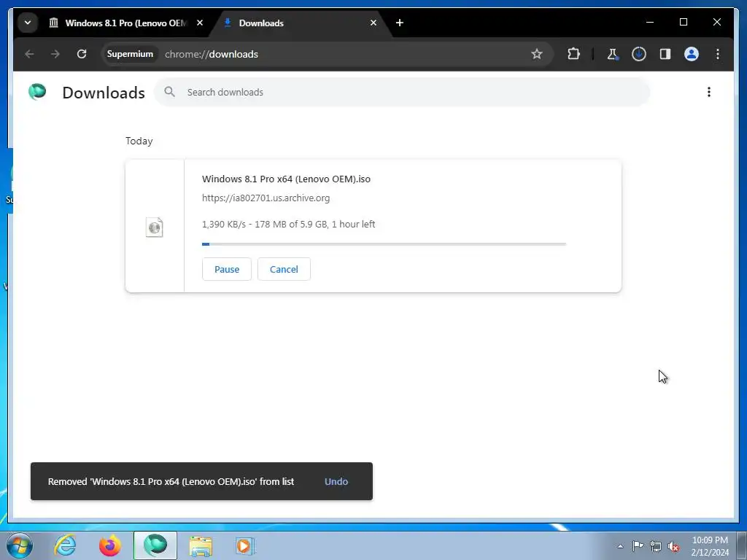Open the ia802701.us.archive.org source link
747x560 pixels.
click(266, 198)
